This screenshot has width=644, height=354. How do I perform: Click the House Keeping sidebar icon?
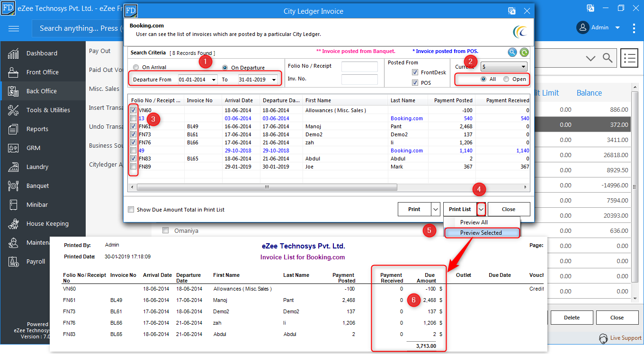(13, 224)
